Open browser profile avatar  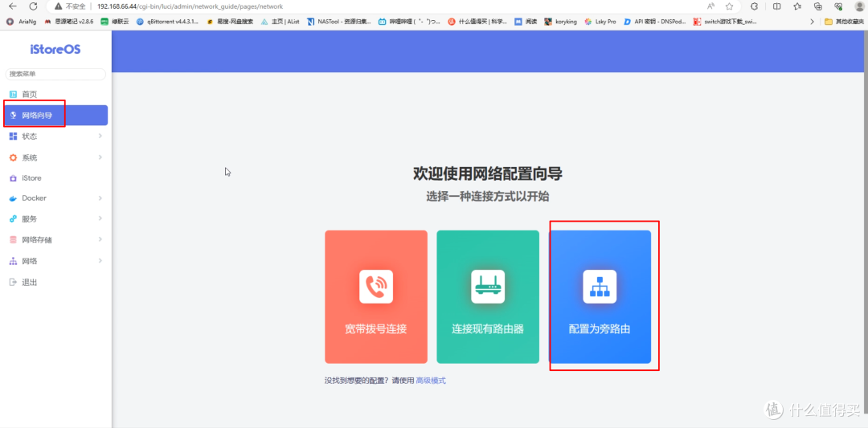pos(860,6)
